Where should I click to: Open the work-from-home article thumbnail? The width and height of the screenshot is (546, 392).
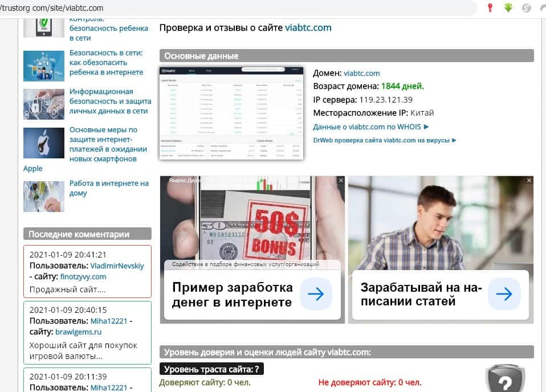point(44,197)
